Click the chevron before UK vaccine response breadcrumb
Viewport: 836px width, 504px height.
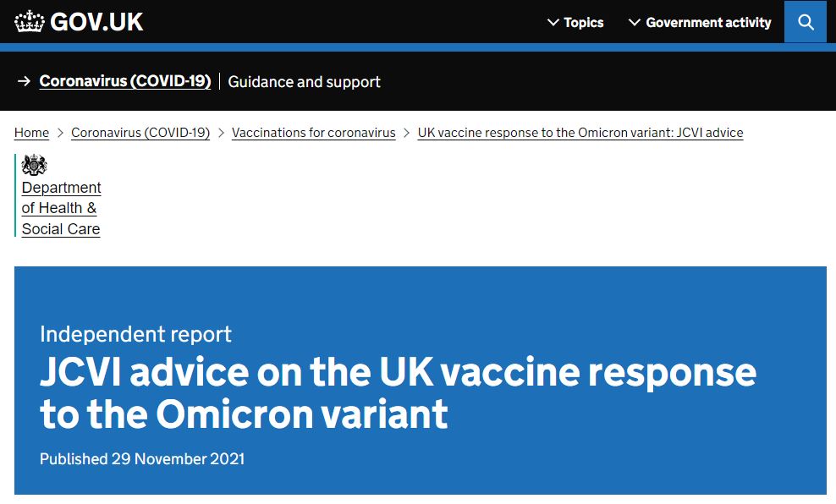click(407, 133)
